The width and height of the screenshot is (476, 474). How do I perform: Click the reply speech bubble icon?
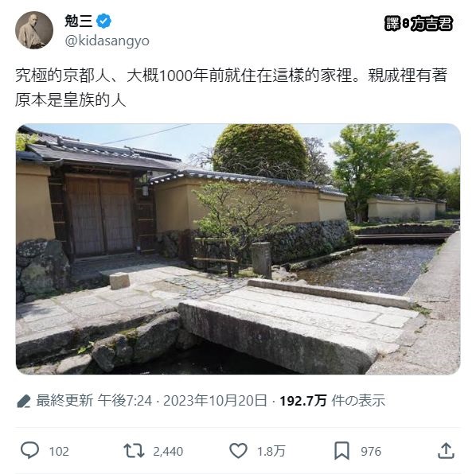[29, 450]
